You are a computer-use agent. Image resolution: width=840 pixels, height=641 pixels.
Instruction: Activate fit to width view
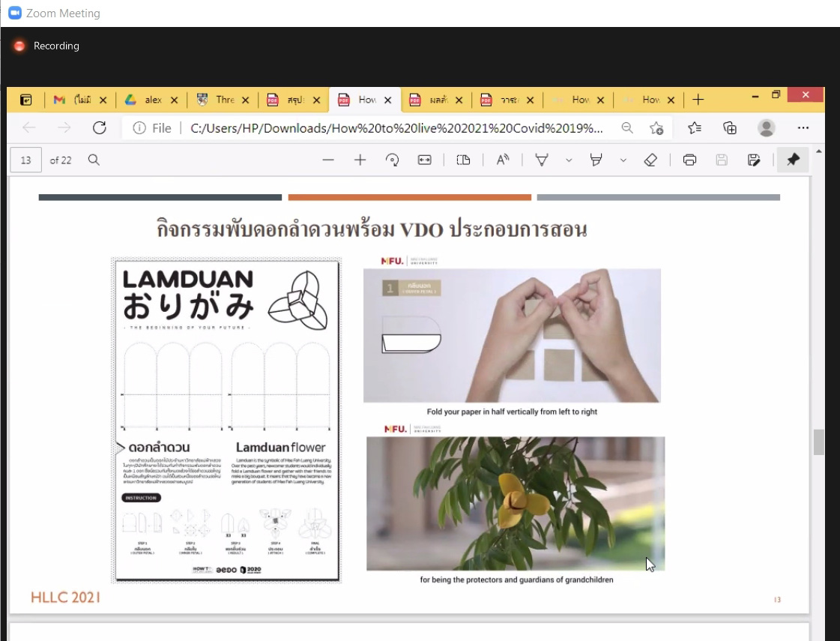424,160
